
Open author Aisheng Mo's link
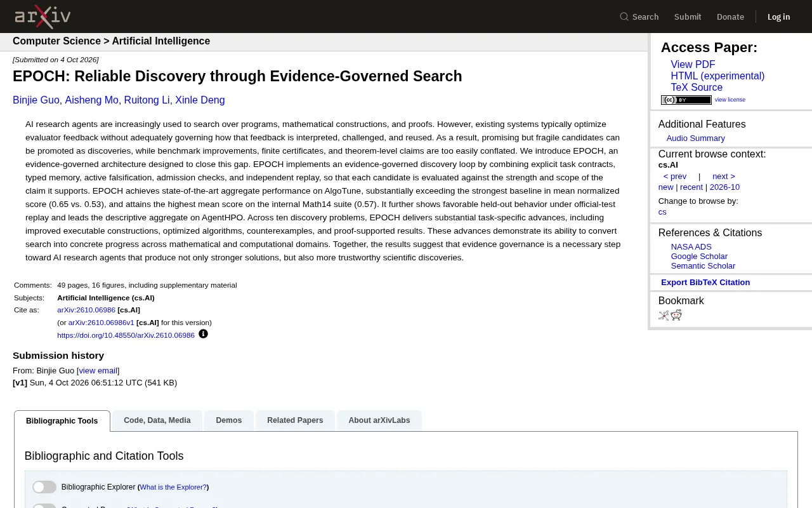coord(92,100)
